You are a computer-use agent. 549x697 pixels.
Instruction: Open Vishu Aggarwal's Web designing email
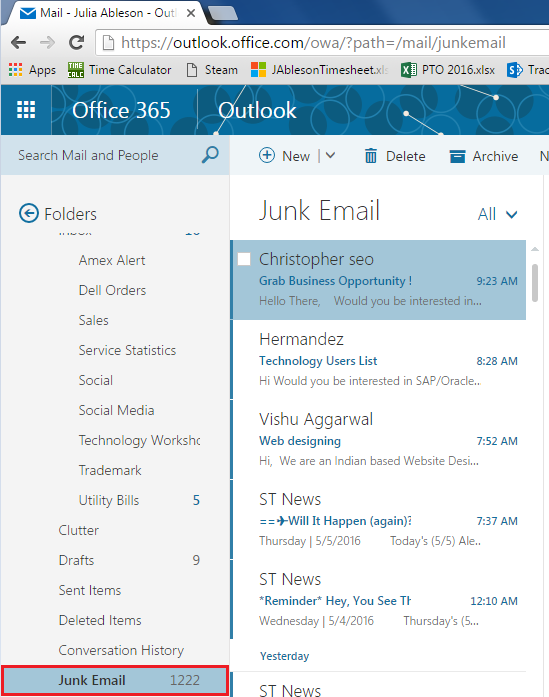click(379, 440)
